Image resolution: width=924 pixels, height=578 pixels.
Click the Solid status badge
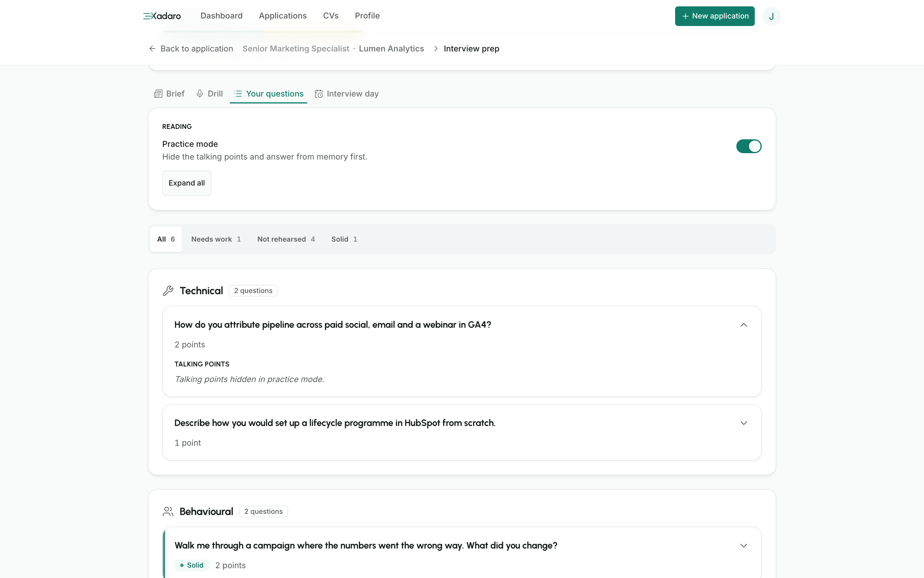pos(192,565)
